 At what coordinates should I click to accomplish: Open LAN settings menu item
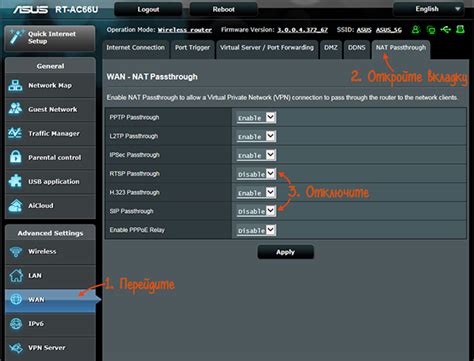click(50, 276)
